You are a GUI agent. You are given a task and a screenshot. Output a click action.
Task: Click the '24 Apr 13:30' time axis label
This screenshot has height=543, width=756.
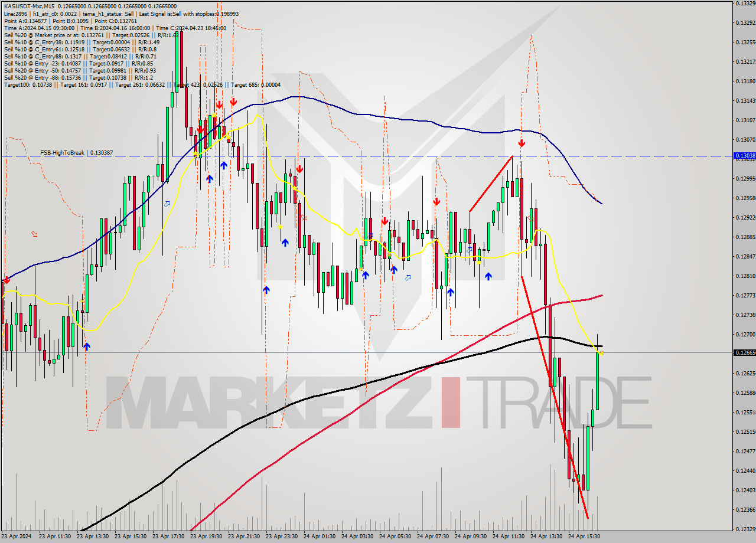(x=546, y=537)
